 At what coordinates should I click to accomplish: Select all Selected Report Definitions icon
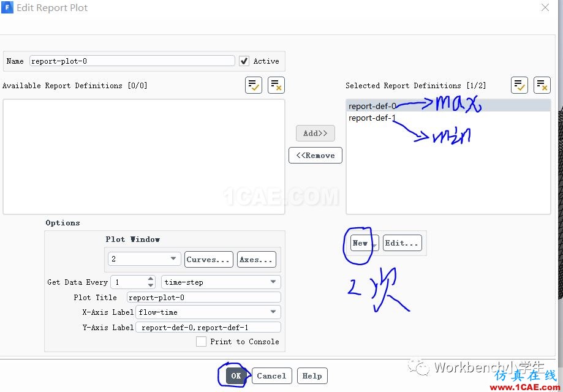[519, 85]
